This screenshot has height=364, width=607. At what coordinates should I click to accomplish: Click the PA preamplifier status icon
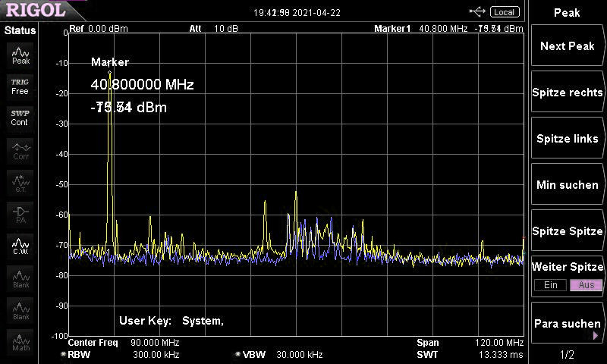pyautogui.click(x=20, y=215)
